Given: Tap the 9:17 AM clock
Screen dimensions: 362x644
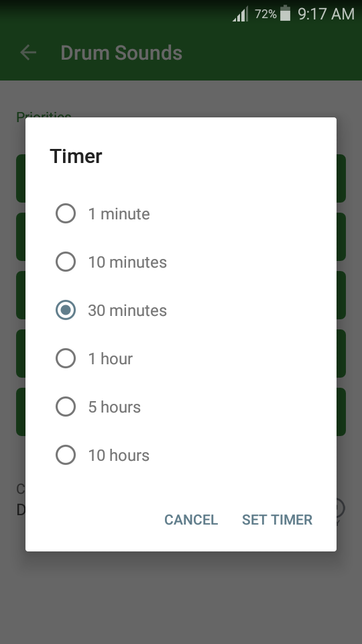Looking at the screenshot, I should (326, 14).
